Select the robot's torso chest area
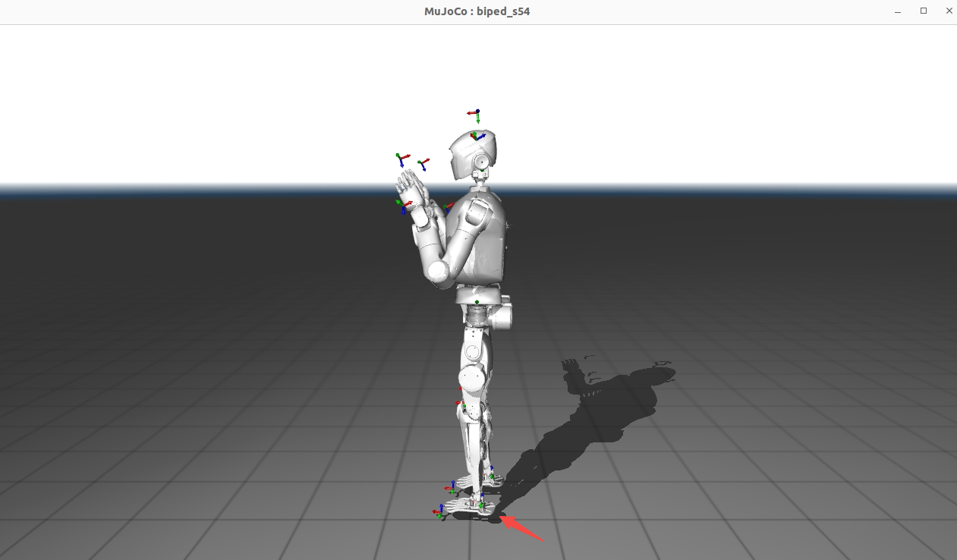 coord(486,243)
